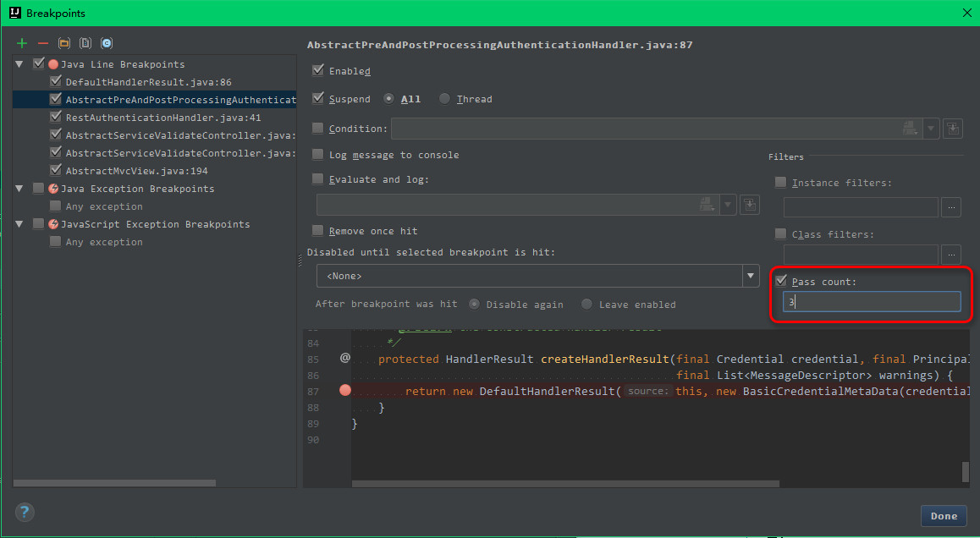
Task: Disable the Enabled checkbox
Action: tap(317, 70)
